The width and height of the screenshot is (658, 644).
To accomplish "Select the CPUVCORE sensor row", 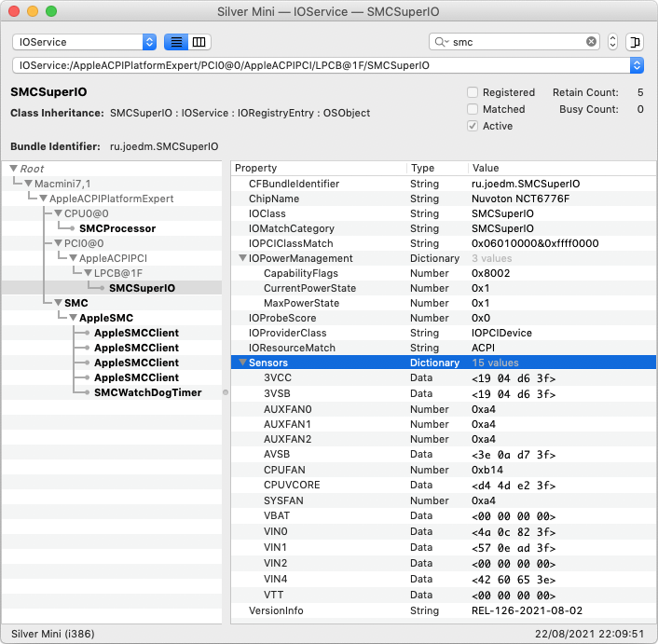I will [443, 485].
